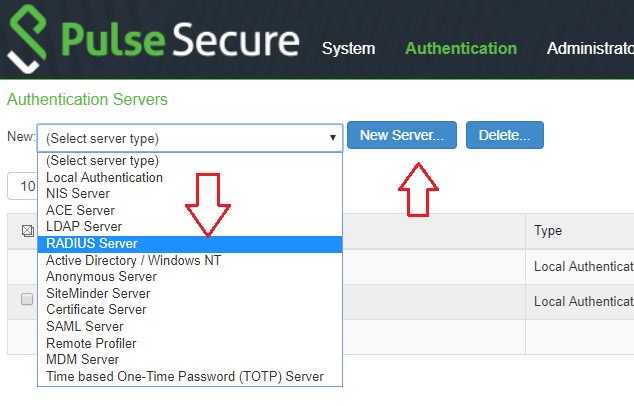Choose the MDM Server entry
Viewport: 634px width, 406px height.
(x=82, y=359)
